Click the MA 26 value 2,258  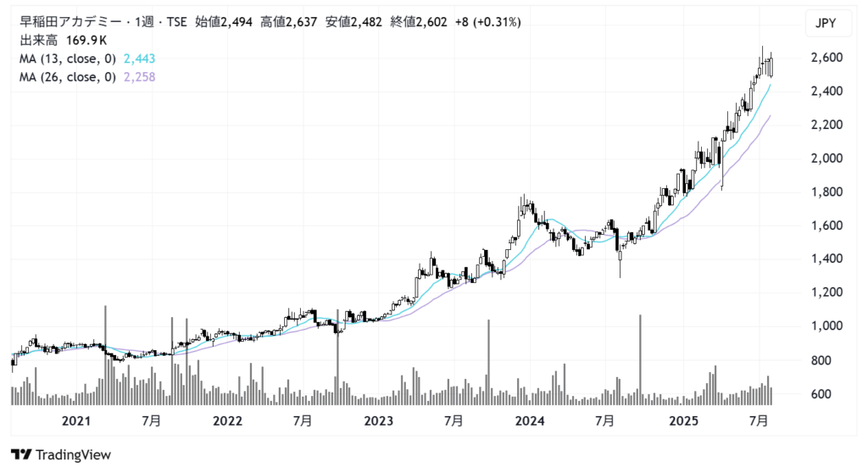pyautogui.click(x=140, y=77)
